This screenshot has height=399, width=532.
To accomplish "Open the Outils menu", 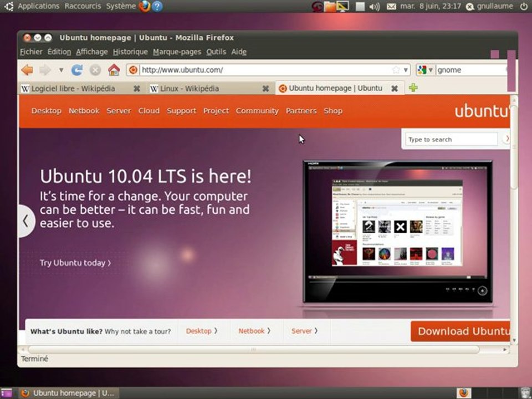I will pos(216,52).
